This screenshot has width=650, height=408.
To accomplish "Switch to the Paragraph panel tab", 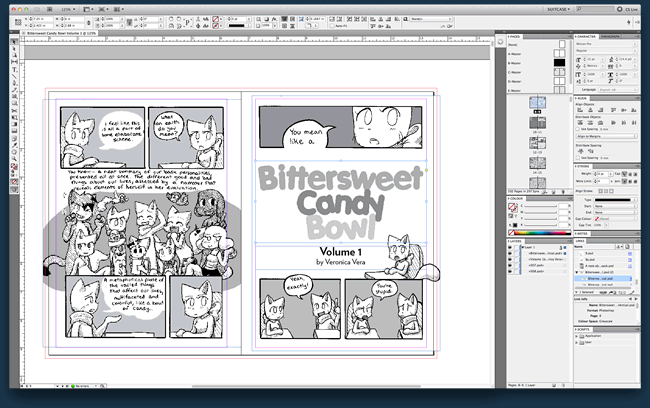I will pyautogui.click(x=610, y=36).
